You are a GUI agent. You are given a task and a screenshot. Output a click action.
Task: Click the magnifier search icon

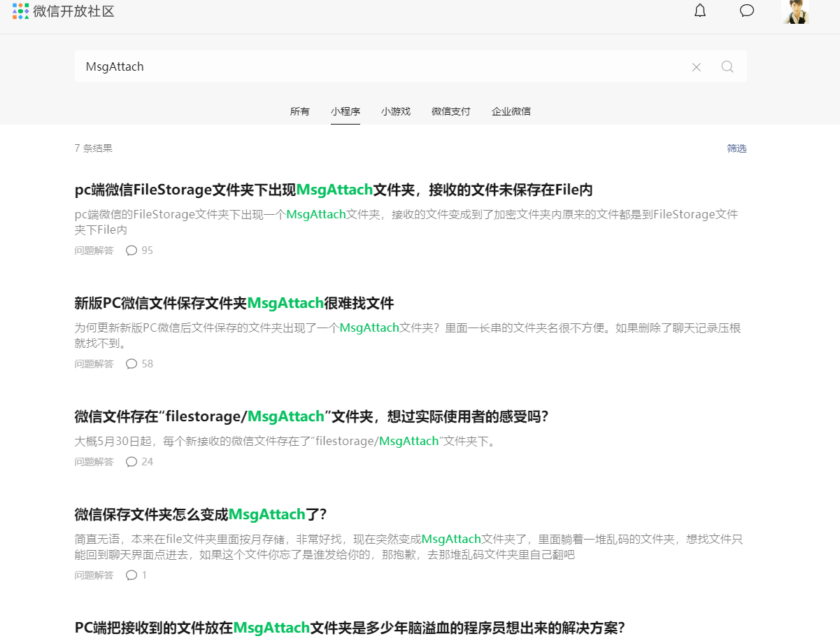pos(727,66)
